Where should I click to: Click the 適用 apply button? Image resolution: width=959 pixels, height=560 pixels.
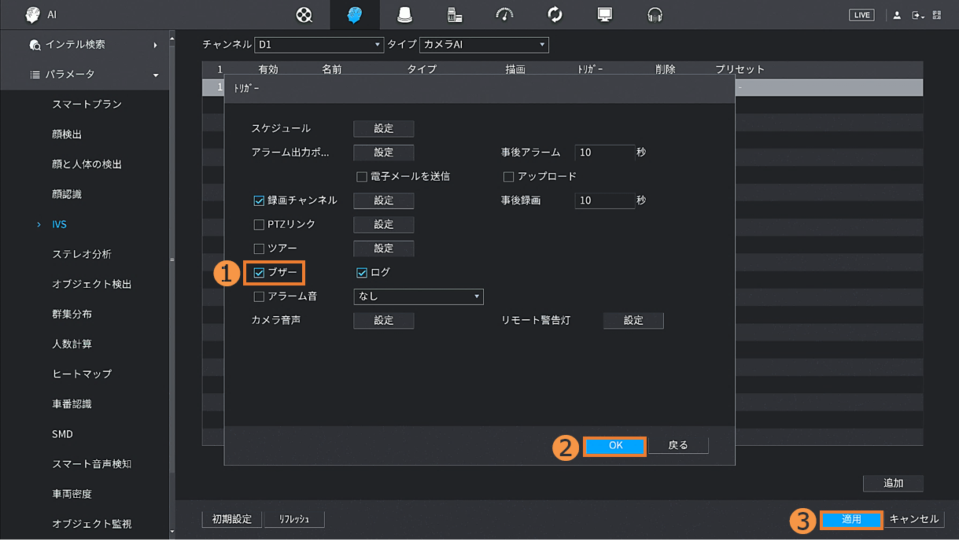850,519
